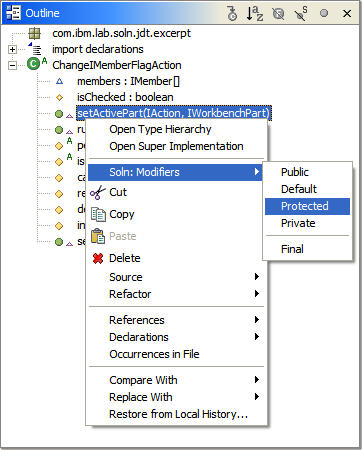Select Protected modifier in submenu
The width and height of the screenshot is (362, 450).
click(307, 206)
